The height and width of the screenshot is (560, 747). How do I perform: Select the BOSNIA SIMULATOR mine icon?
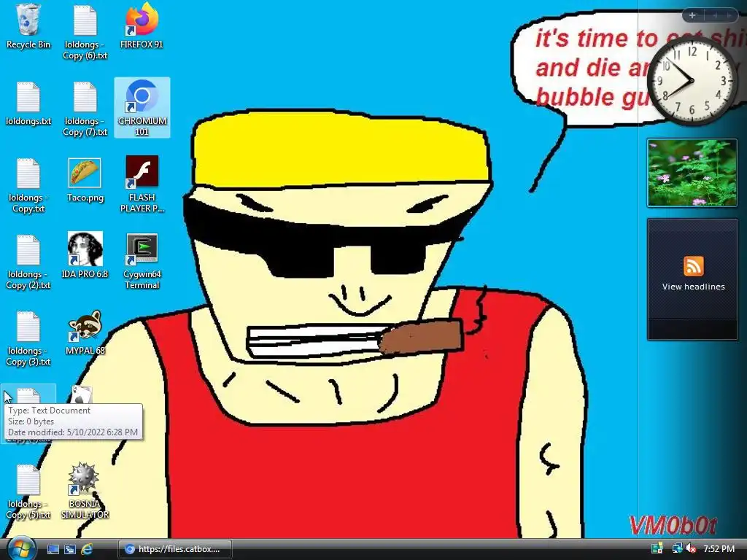[85, 491]
